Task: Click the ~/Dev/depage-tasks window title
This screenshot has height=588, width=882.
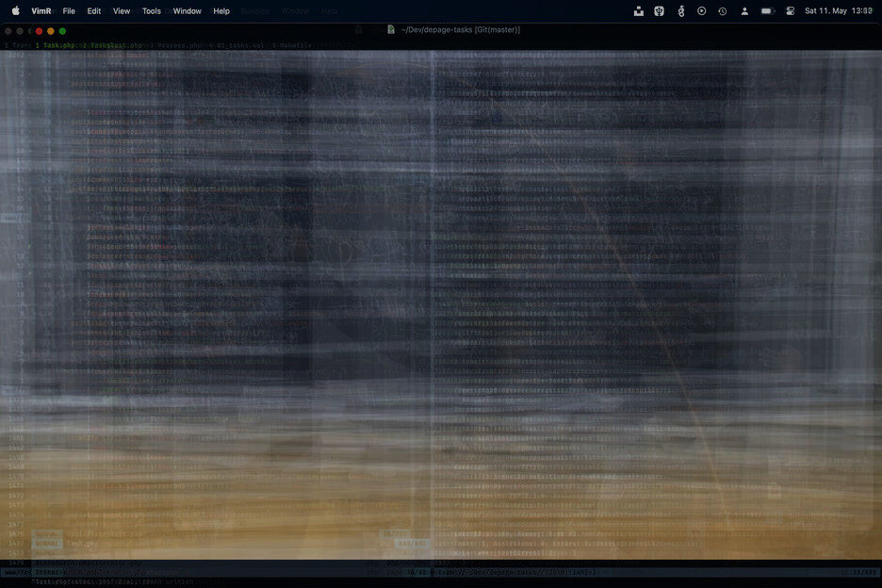Action: tap(460, 29)
